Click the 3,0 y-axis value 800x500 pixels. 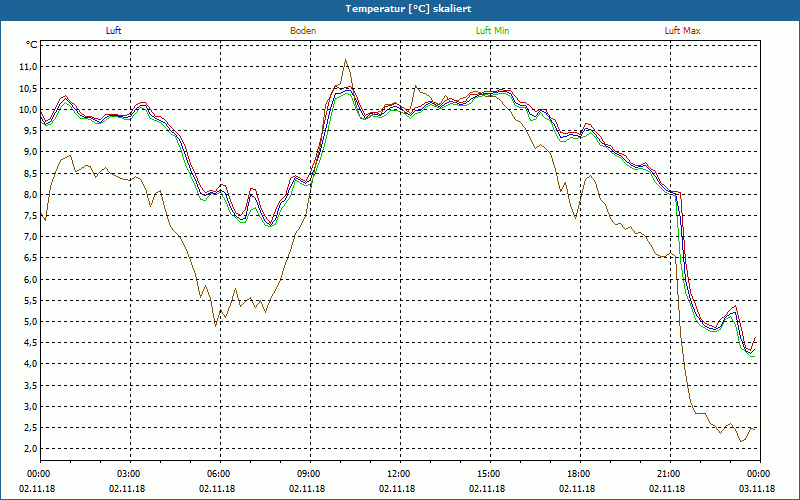coord(30,407)
